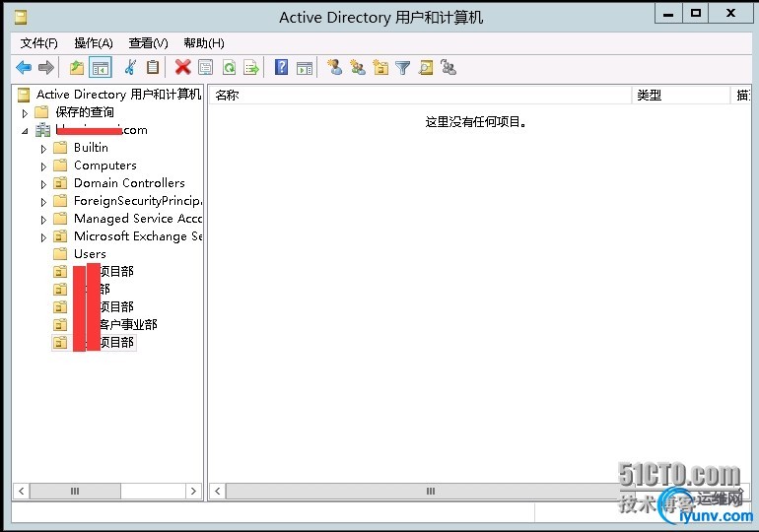Maximize the Active Directory window

click(696, 14)
